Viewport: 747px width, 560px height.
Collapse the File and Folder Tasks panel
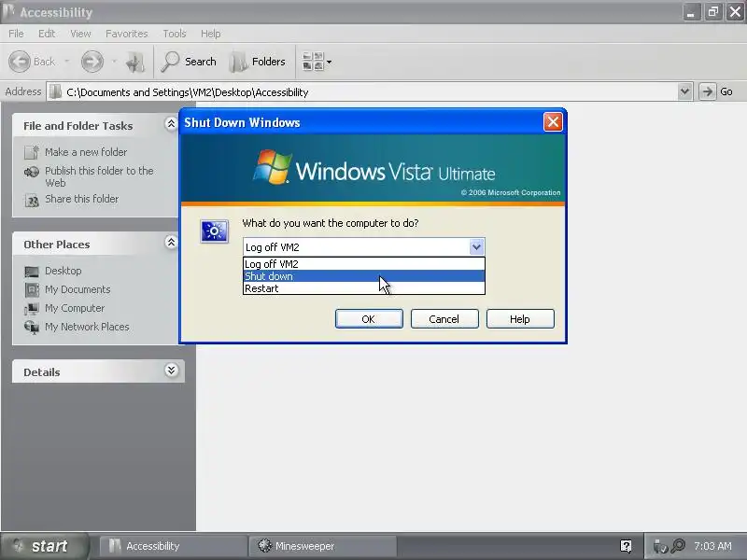[171, 124]
